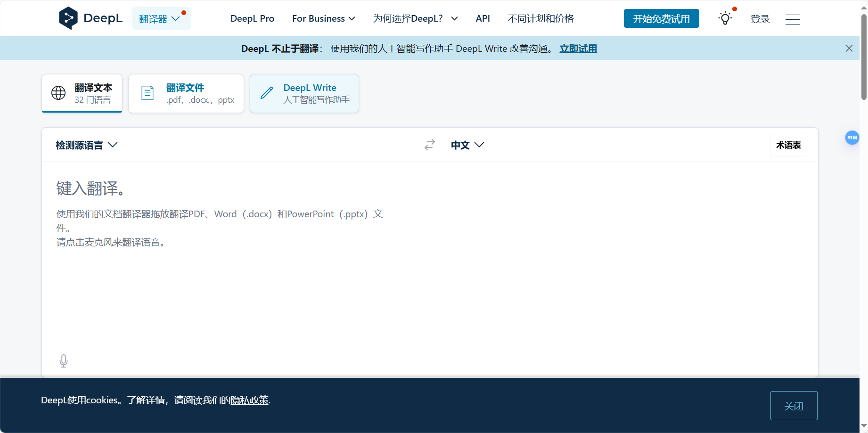This screenshot has height=433, width=868.
Task: Click the DeepL logo
Action: coord(90,18)
